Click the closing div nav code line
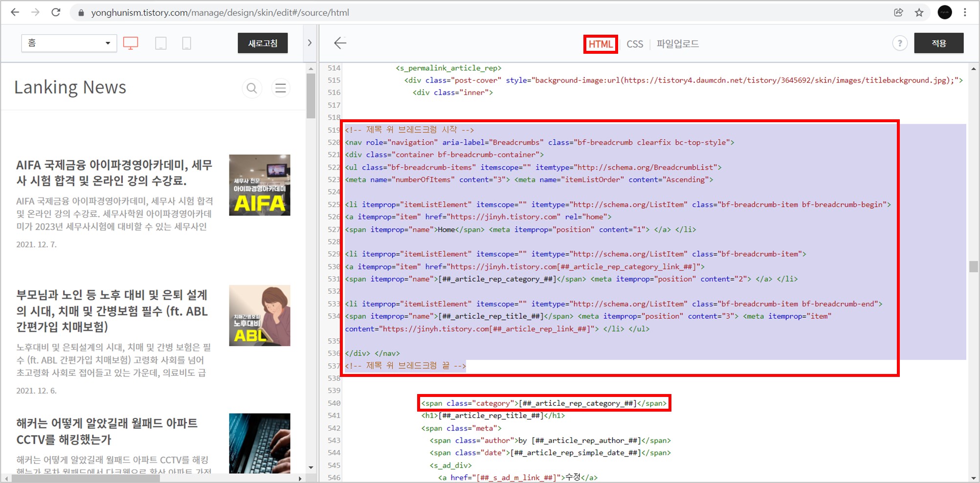 pyautogui.click(x=372, y=353)
